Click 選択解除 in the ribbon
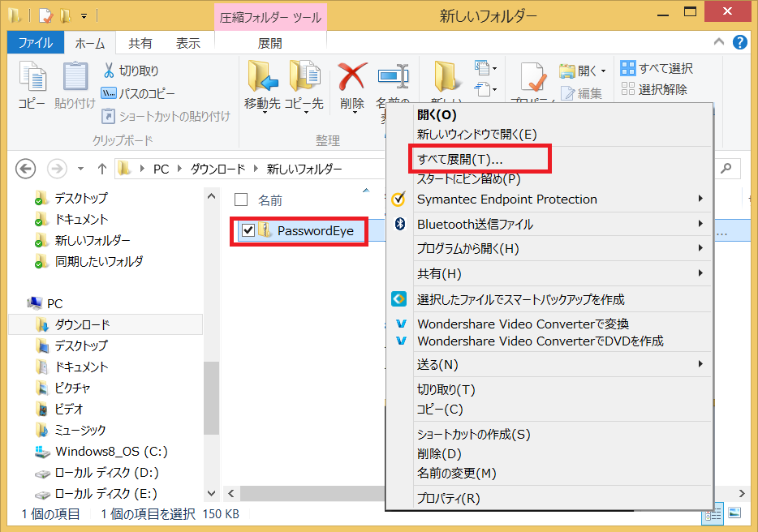 coord(654,89)
